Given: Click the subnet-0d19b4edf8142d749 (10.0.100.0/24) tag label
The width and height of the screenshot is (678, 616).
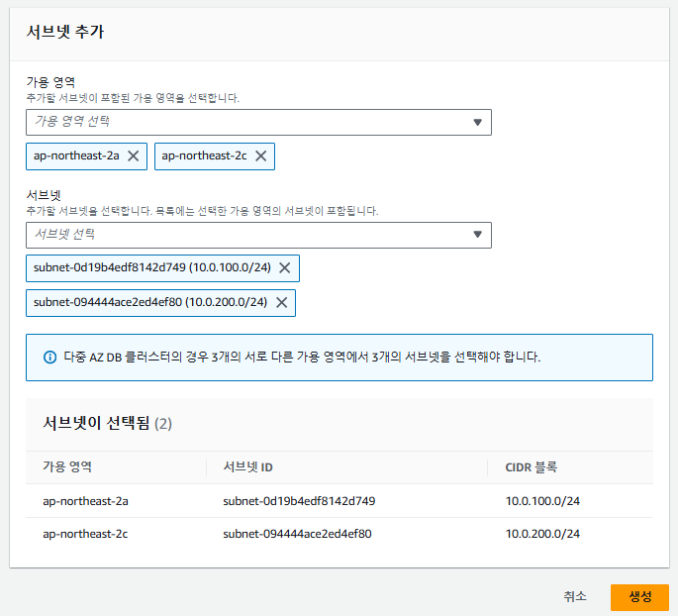Looking at the screenshot, I should pyautogui.click(x=152, y=267).
